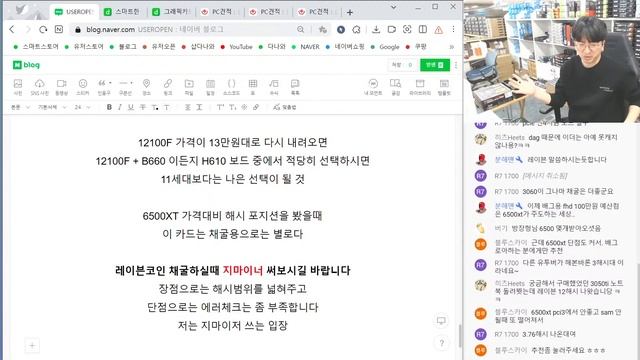Open the 글감 search icon
This screenshot has height=360, width=640.
coord(396,87)
